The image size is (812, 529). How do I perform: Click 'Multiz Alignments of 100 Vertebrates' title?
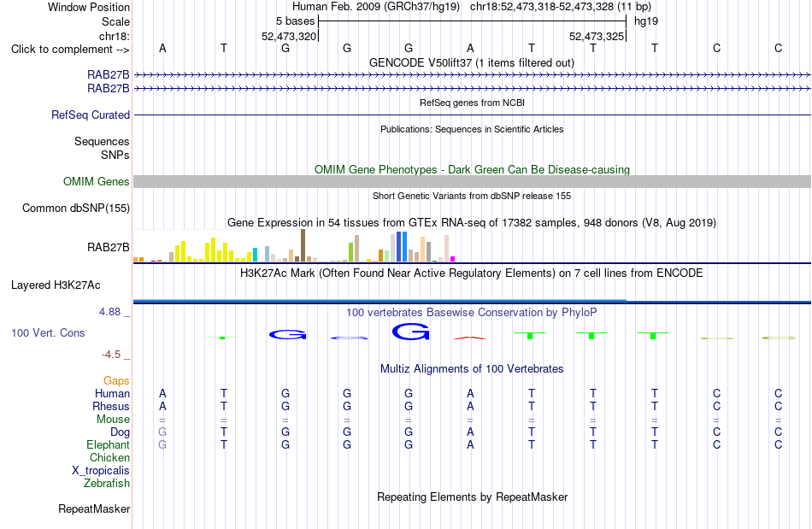[472, 368]
